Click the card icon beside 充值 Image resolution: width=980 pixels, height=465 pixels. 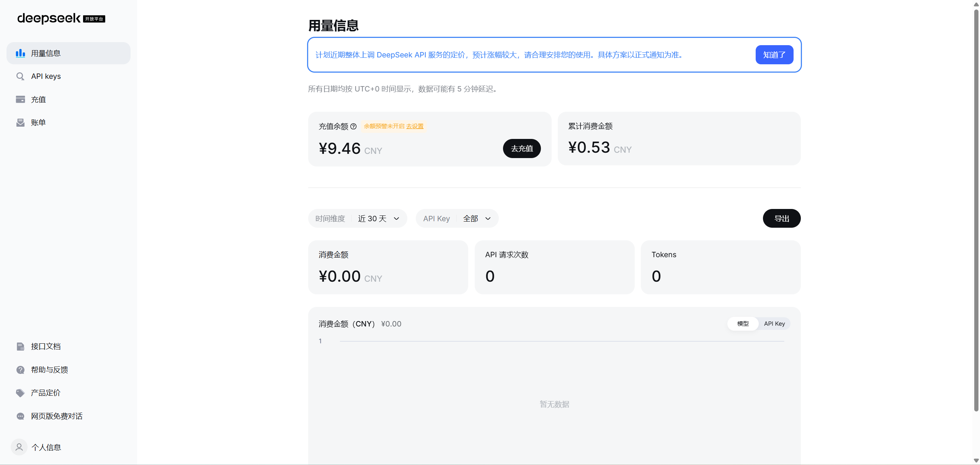coord(20,100)
